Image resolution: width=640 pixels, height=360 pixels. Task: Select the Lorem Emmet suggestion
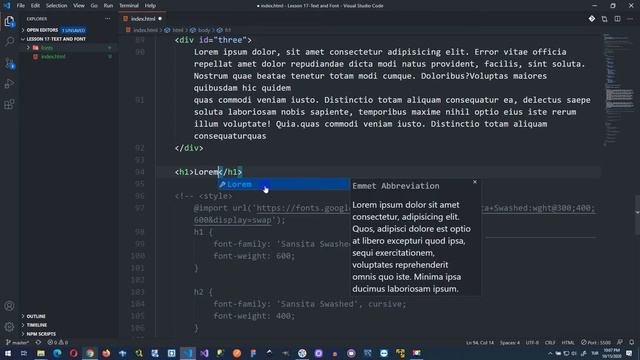[284, 184]
